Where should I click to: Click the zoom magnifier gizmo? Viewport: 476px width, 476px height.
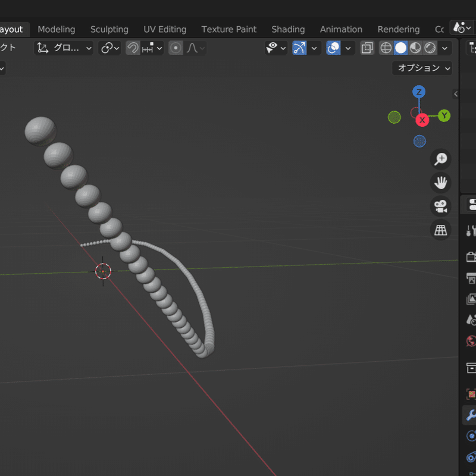[x=440, y=159]
